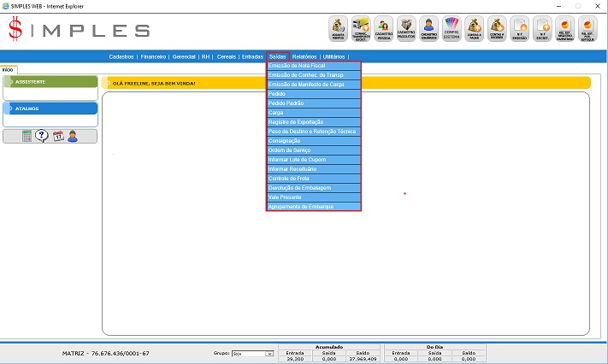608x364 pixels.
Task: Click the Cadastro Produtos box icon
Action: [x=406, y=28]
